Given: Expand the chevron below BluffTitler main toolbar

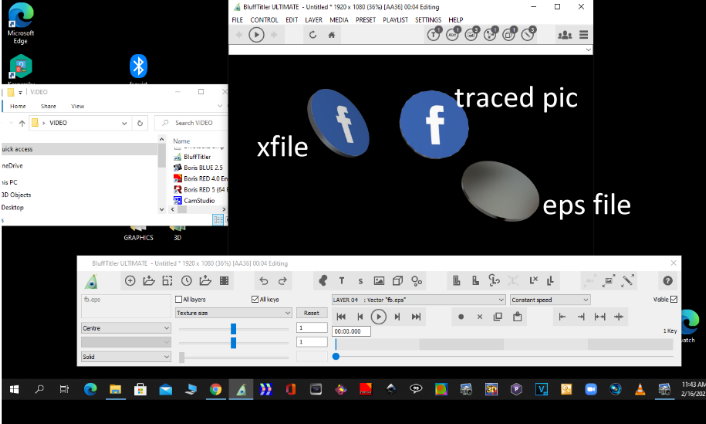Looking at the screenshot, I should pyautogui.click(x=588, y=50).
